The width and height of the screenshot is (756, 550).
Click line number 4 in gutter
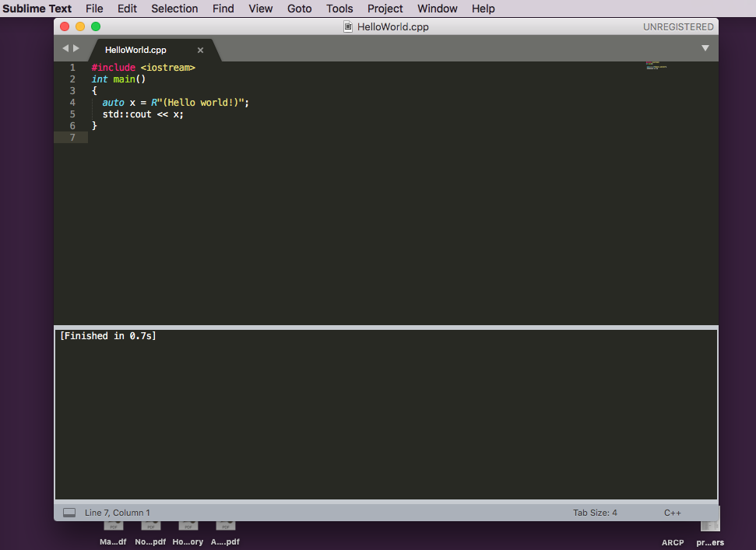point(72,103)
